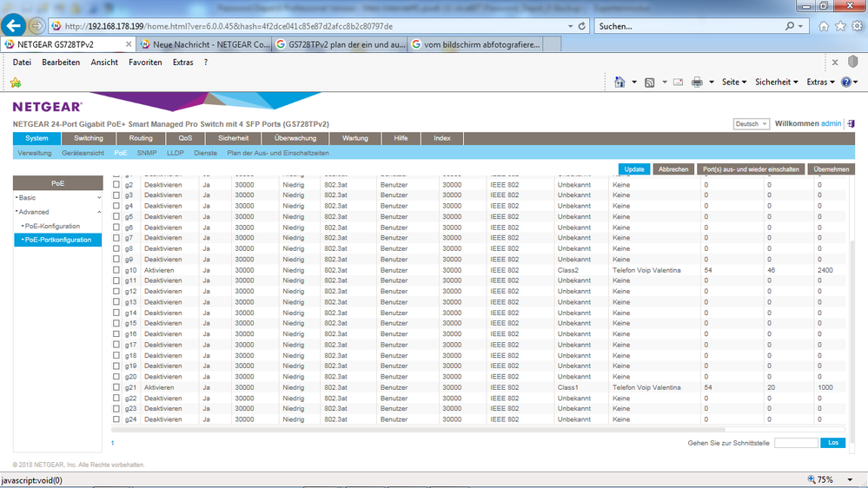Click the read mail icon in command bar
The width and height of the screenshot is (868, 488).
[x=678, y=82]
